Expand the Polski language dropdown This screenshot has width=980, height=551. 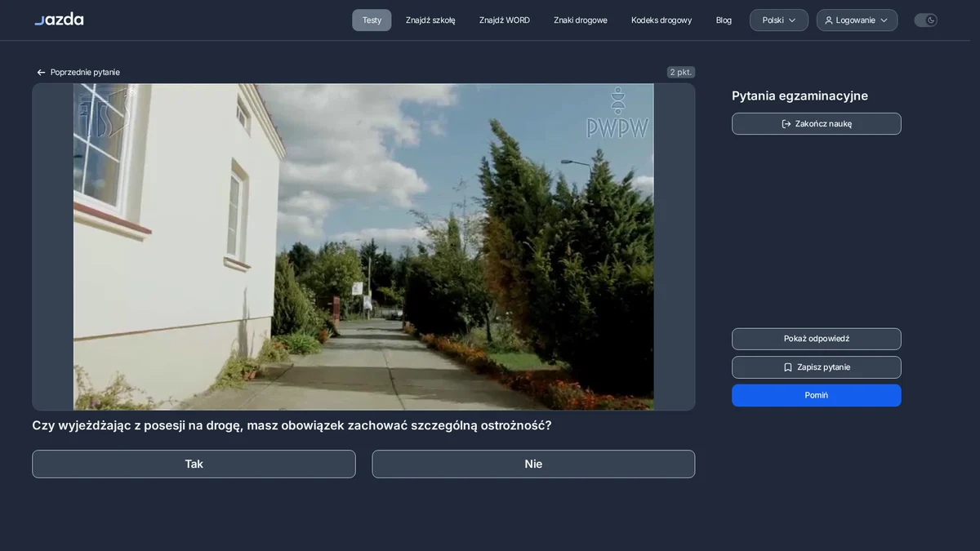click(779, 20)
